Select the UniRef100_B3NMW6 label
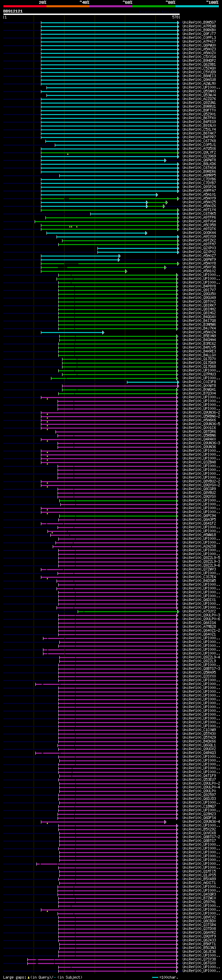The height and width of the screenshot is (980, 222). (199, 324)
